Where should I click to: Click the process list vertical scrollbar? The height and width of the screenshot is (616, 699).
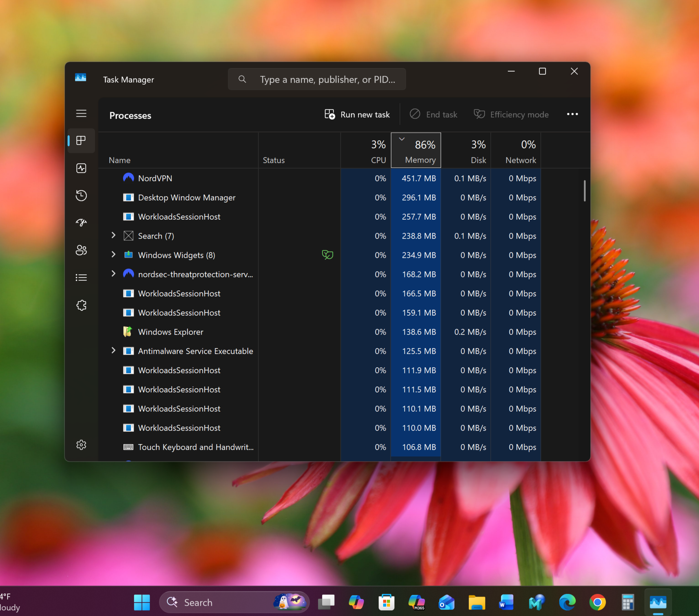(x=585, y=191)
